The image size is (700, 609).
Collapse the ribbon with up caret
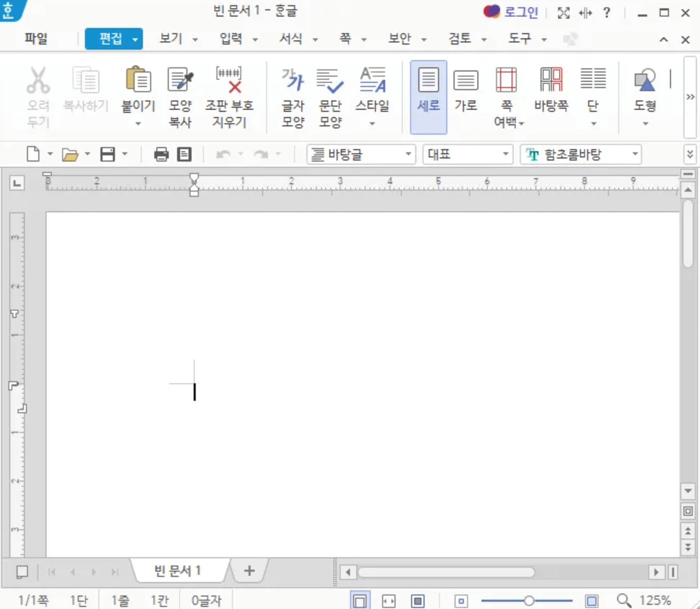click(x=664, y=39)
